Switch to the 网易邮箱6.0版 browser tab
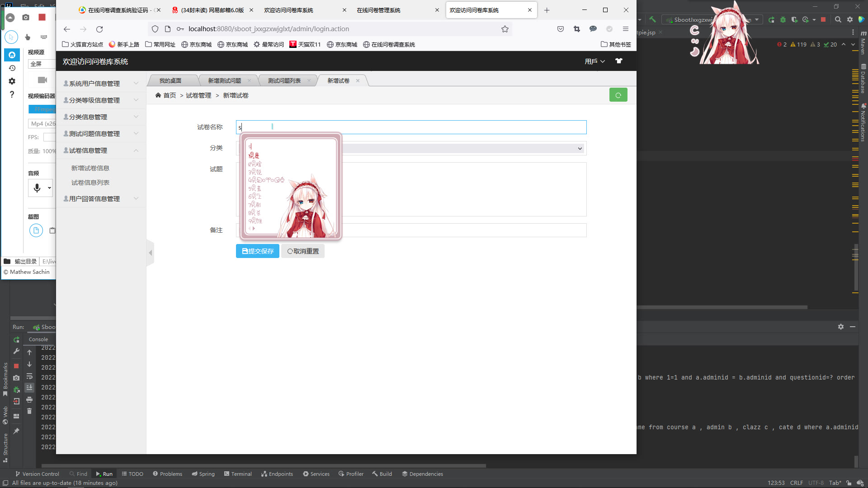868x488 pixels. [212, 10]
